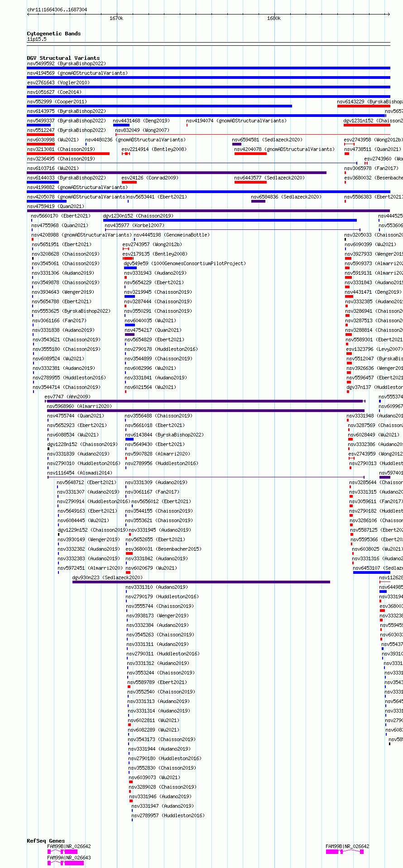Open nsv832049 (Wong2007) variant
Viewport: 403px width, 868px height.
[142, 130]
